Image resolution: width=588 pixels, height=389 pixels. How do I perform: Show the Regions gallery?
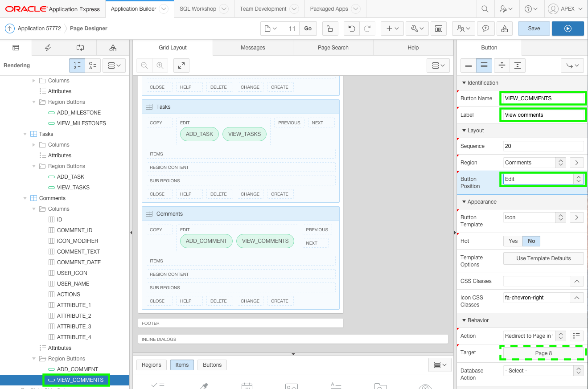(x=152, y=365)
